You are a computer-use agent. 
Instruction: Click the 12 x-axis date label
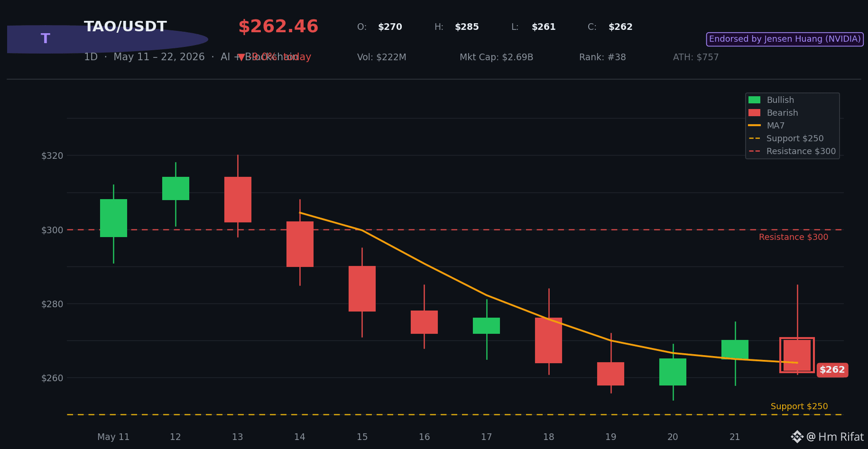(x=175, y=437)
